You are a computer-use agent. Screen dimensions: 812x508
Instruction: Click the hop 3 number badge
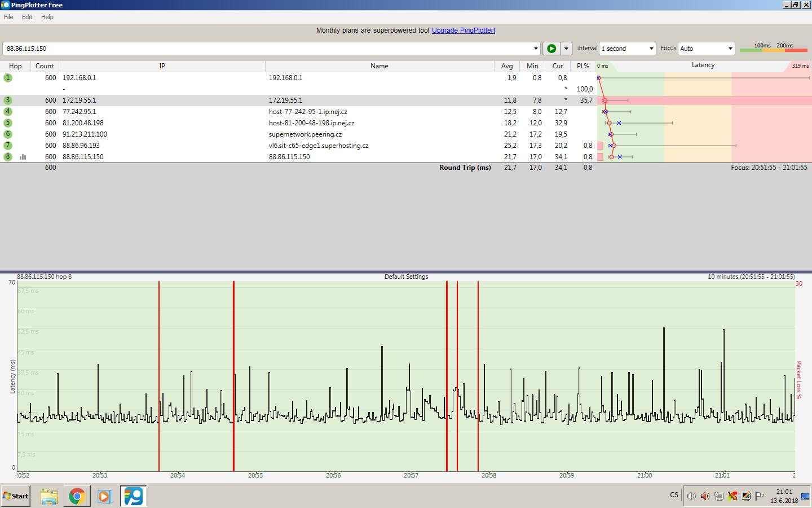8,100
